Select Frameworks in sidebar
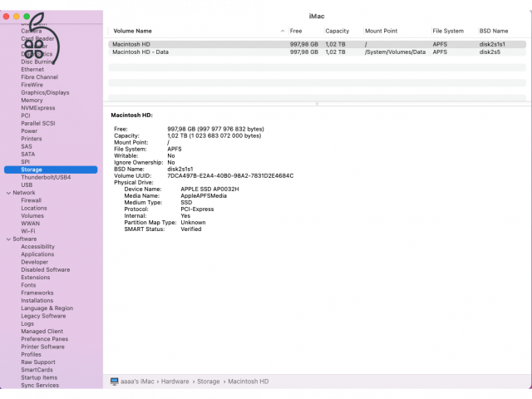 pyautogui.click(x=37, y=293)
